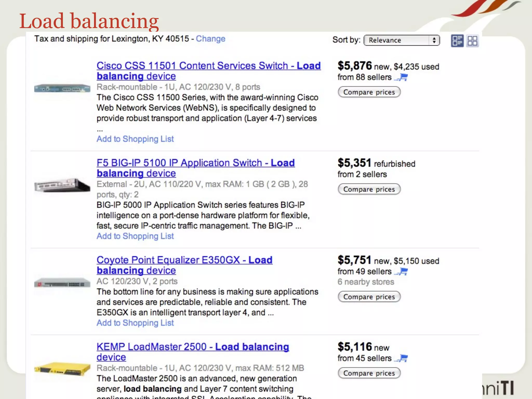Click the '$5,351' refurbished price
This screenshot has width=532, height=399.
pyautogui.click(x=354, y=163)
